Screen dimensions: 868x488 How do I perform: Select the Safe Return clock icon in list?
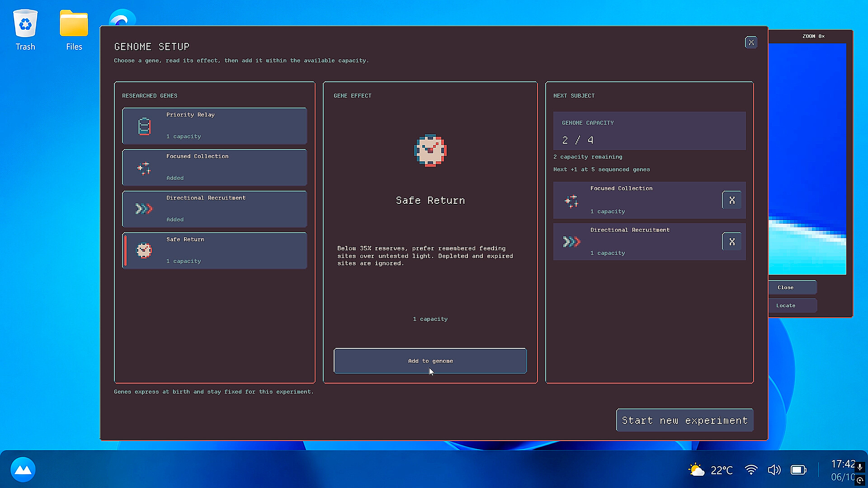click(144, 250)
